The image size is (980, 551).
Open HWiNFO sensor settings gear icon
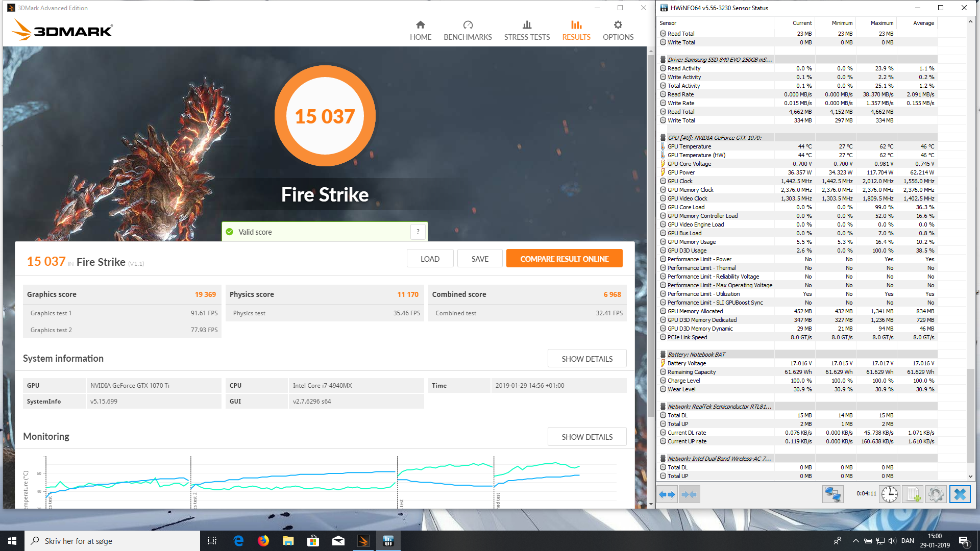pyautogui.click(x=936, y=494)
